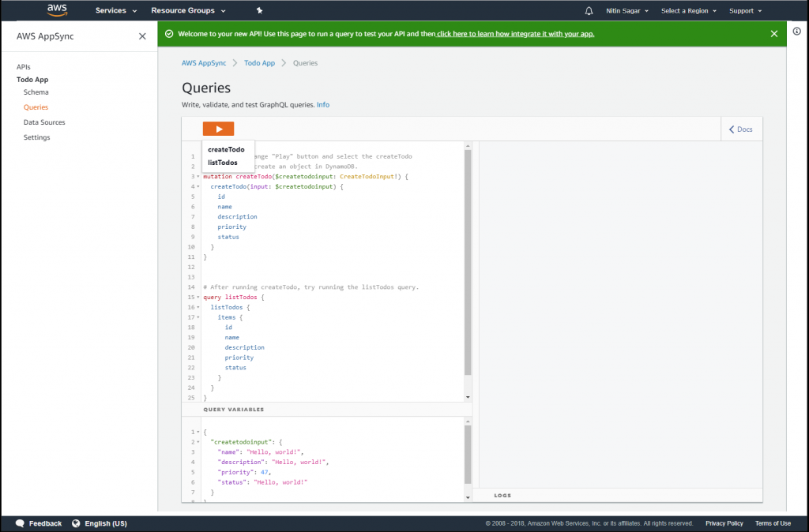Expand the Docs panel

741,129
